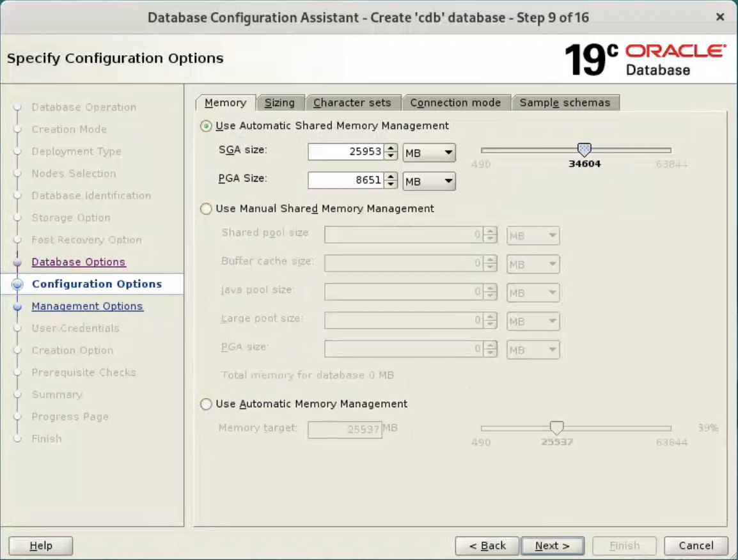The image size is (738, 560).
Task: Click the Java pool size field
Action: tap(404, 292)
